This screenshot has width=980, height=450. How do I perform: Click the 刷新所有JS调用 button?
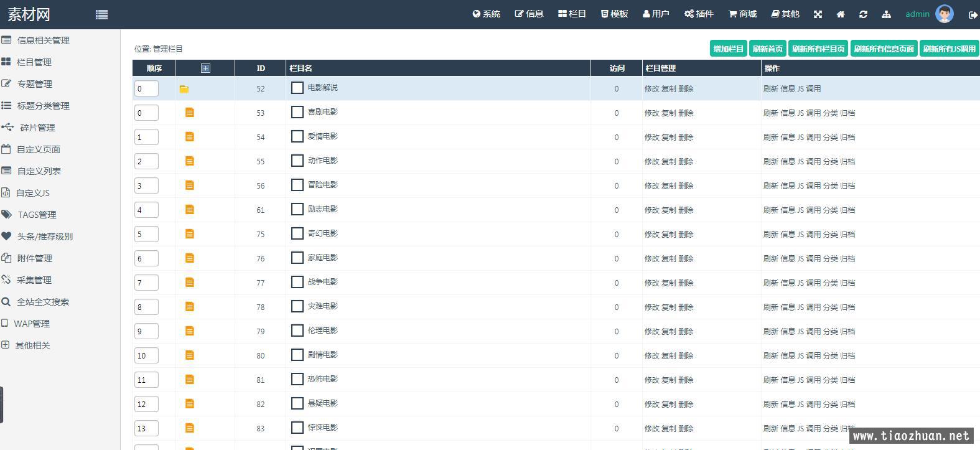(x=949, y=49)
